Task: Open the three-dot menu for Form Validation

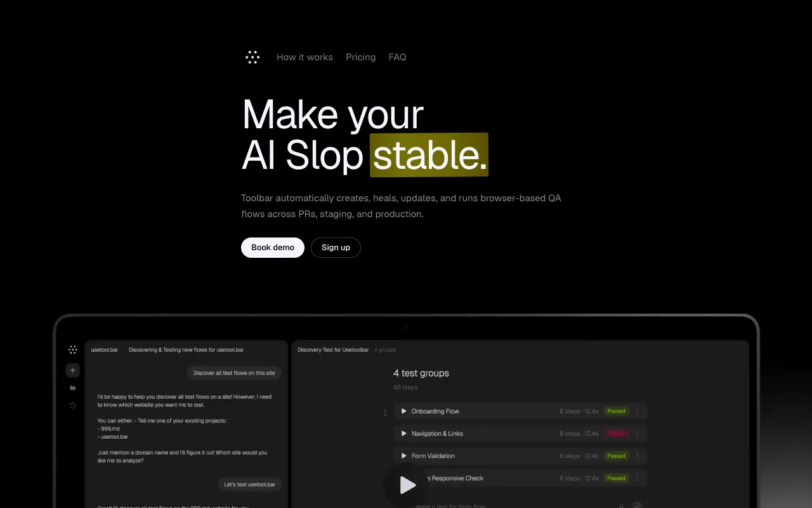Action: pos(638,456)
